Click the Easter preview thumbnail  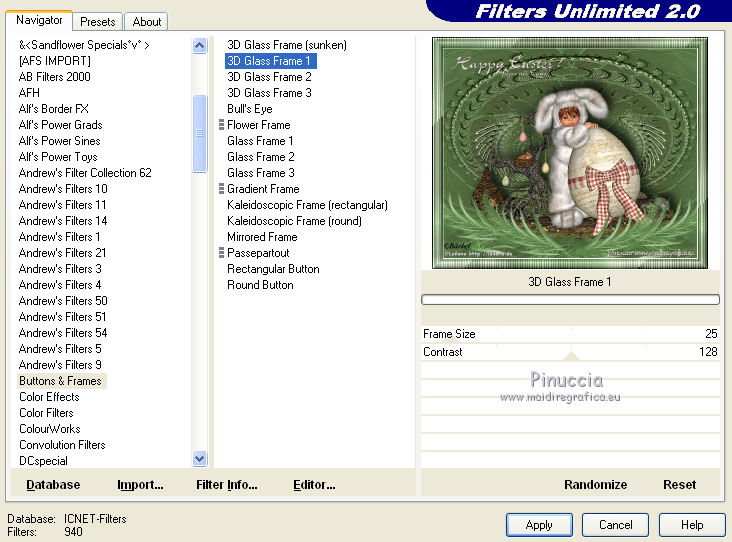[x=570, y=153]
